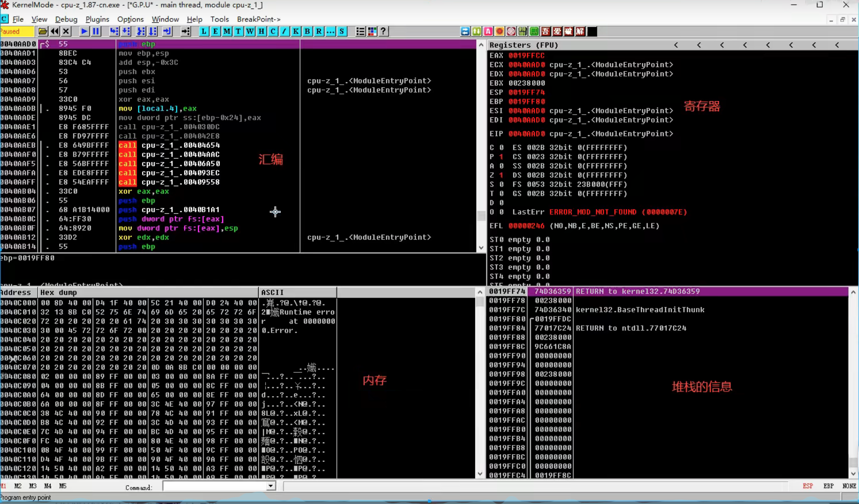Open the appearance color grid icon
Screen dimensions: 859x504
[x=372, y=31]
